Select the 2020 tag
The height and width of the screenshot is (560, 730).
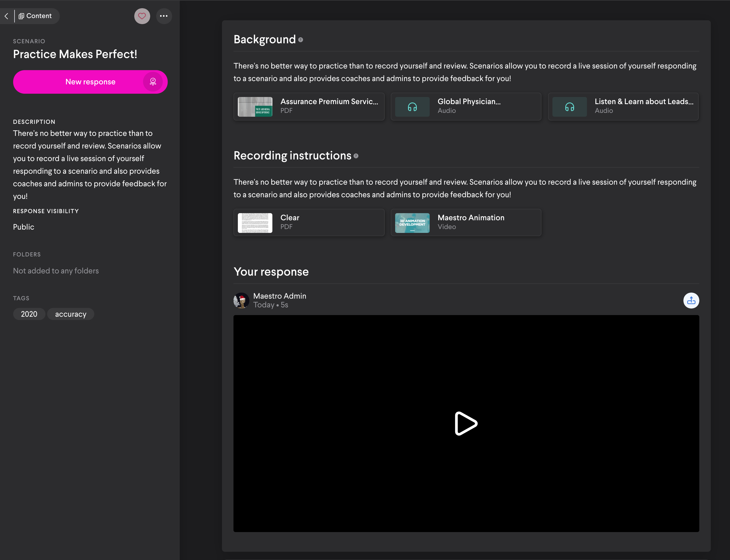coord(29,314)
